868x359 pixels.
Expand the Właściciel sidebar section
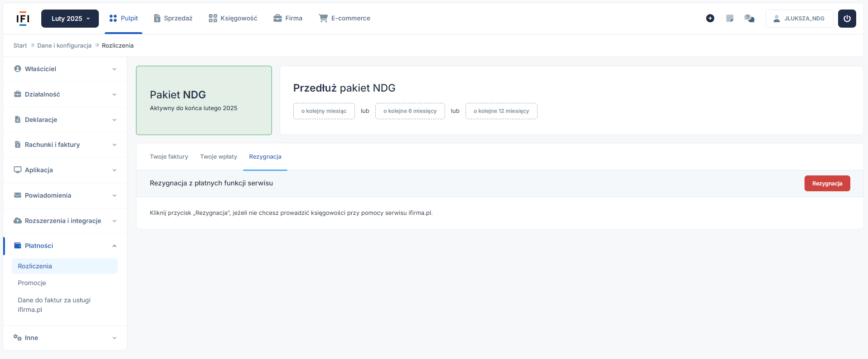pyautogui.click(x=65, y=69)
